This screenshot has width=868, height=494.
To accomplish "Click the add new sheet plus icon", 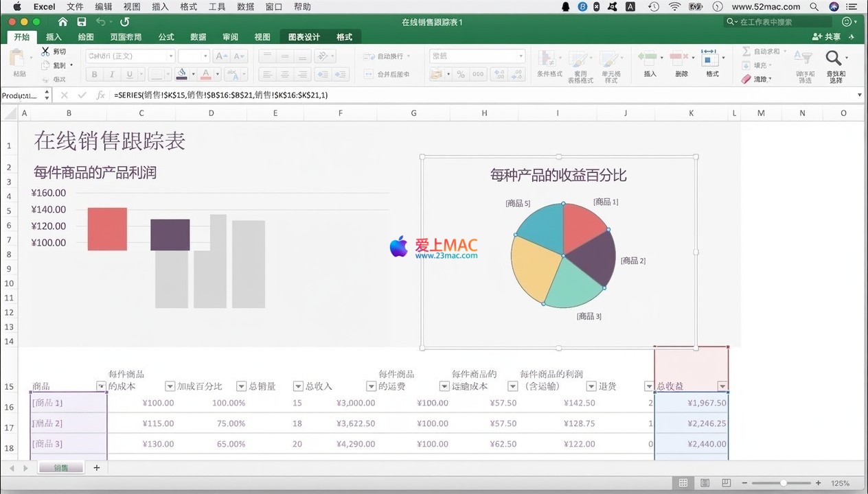I will point(96,468).
